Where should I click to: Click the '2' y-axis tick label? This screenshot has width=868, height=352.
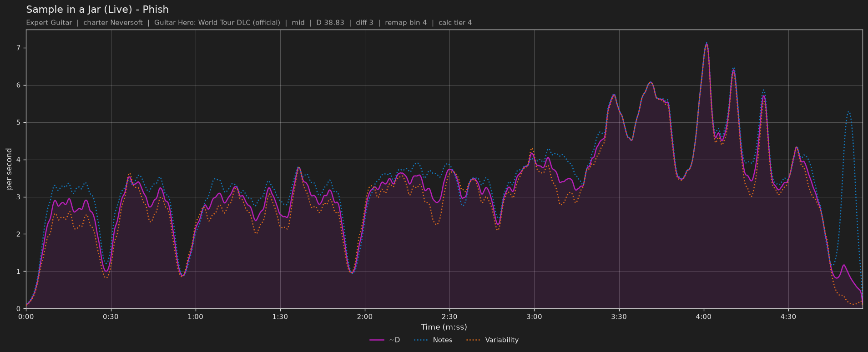[x=19, y=234]
